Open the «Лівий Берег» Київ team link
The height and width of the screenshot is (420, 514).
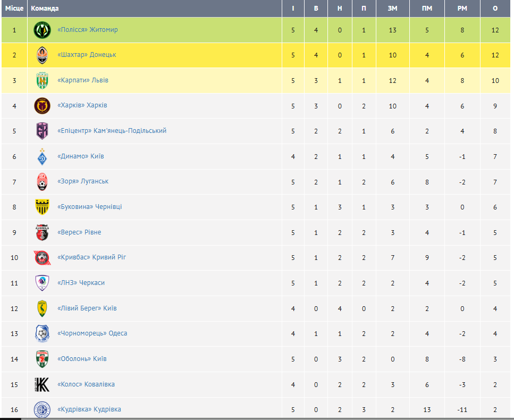[x=87, y=308]
